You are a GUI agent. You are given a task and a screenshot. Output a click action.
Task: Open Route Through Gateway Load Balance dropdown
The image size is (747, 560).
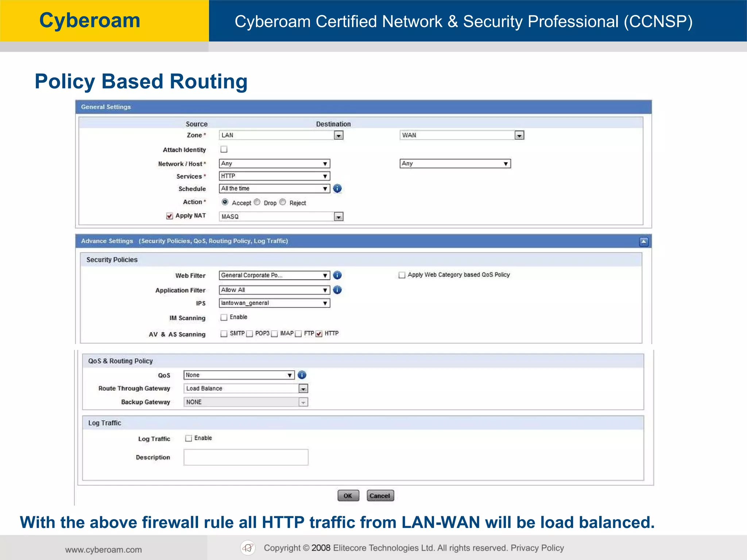point(246,388)
